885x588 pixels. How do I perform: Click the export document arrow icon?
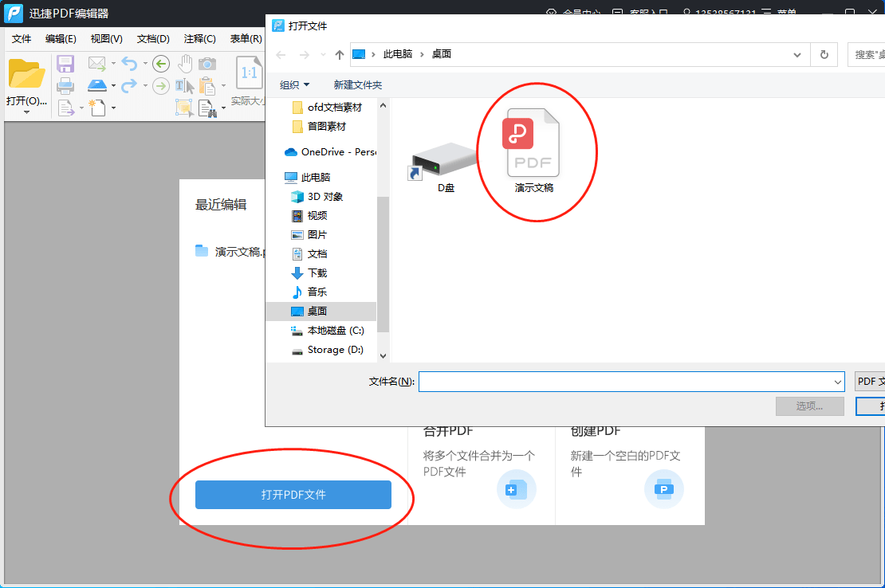pyautogui.click(x=66, y=107)
